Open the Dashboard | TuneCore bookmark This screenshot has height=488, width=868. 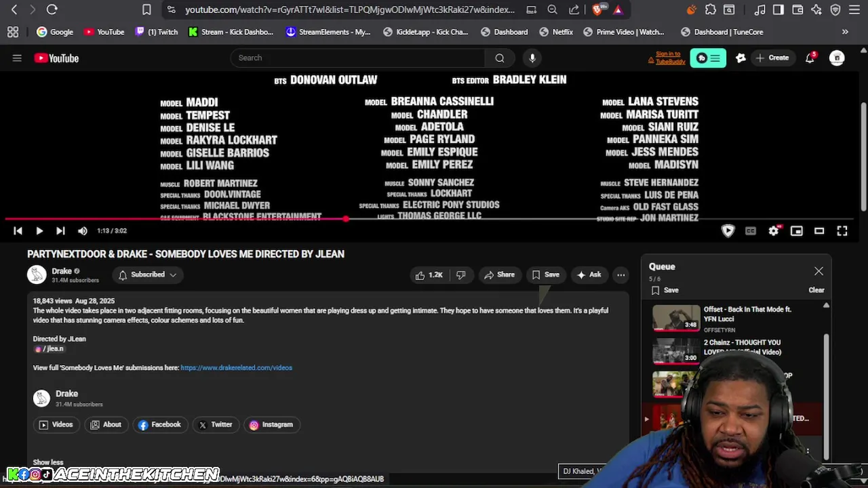pos(722,32)
